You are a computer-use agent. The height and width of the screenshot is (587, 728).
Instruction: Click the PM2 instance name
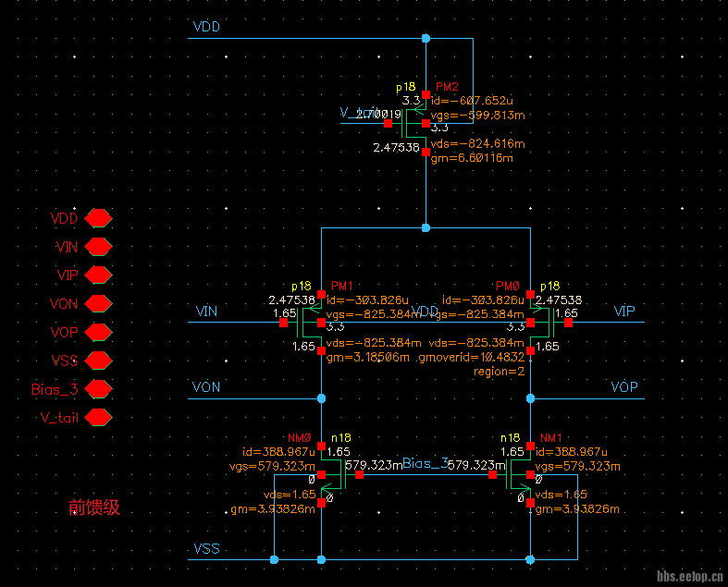coord(447,87)
